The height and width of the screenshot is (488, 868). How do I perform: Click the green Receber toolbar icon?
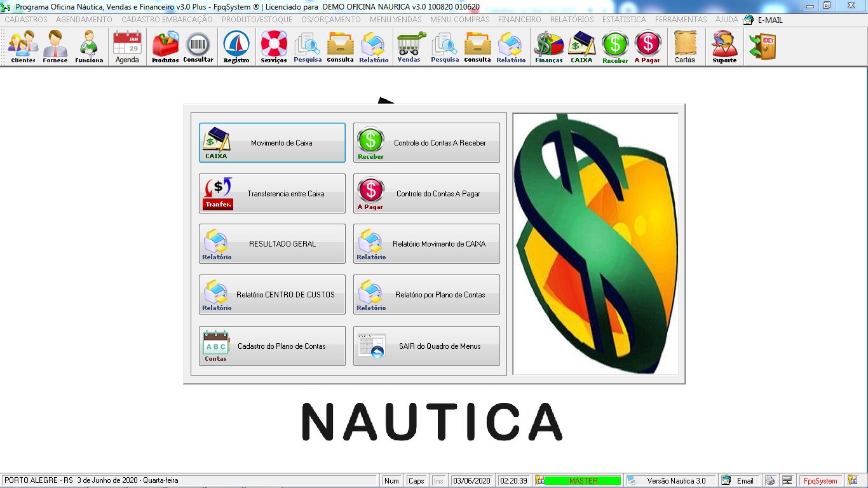[x=615, y=47]
